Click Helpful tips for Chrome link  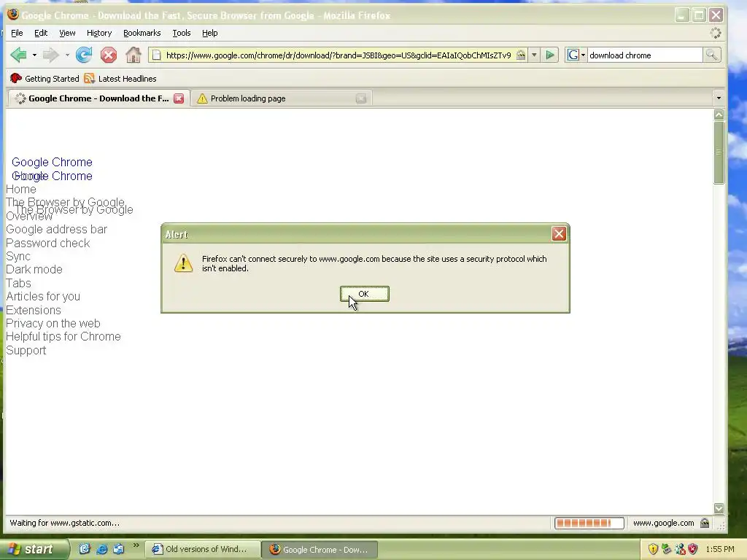pyautogui.click(x=63, y=337)
